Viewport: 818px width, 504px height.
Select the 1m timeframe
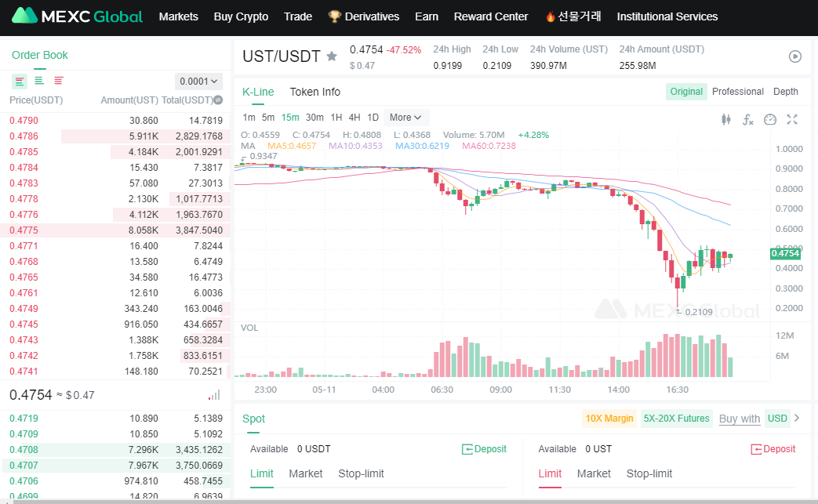click(x=249, y=118)
